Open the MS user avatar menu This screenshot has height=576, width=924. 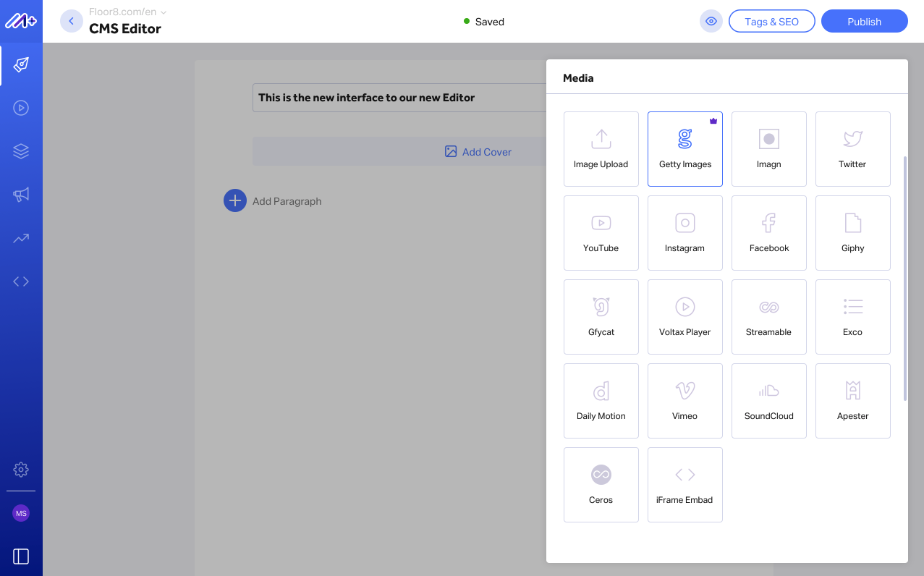click(x=21, y=513)
